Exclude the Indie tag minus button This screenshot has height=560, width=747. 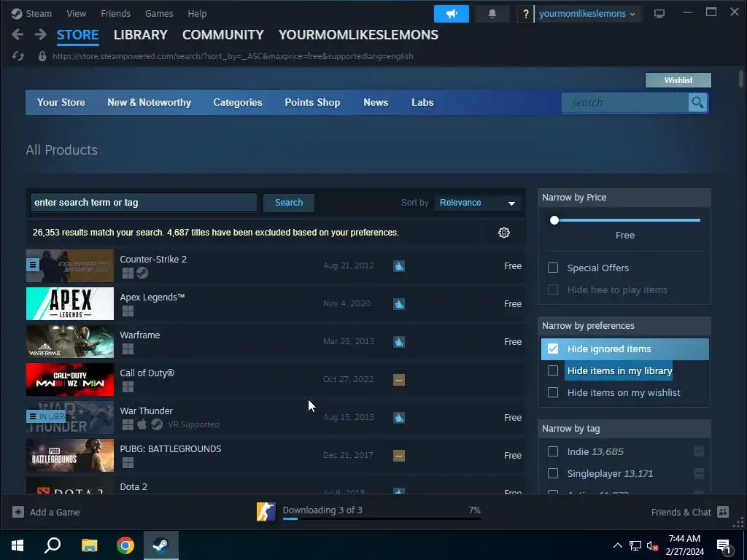tap(698, 451)
